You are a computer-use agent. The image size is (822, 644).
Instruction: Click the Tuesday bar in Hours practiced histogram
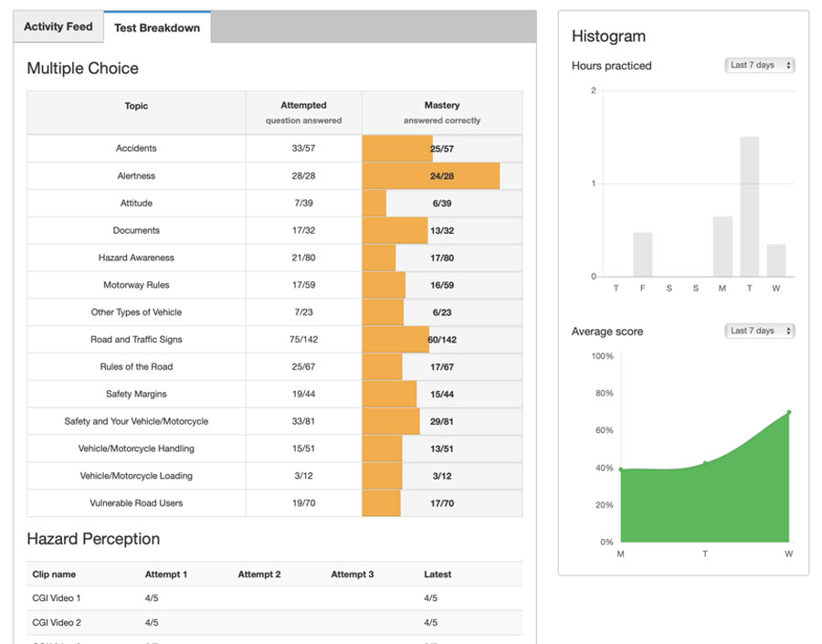(x=749, y=206)
